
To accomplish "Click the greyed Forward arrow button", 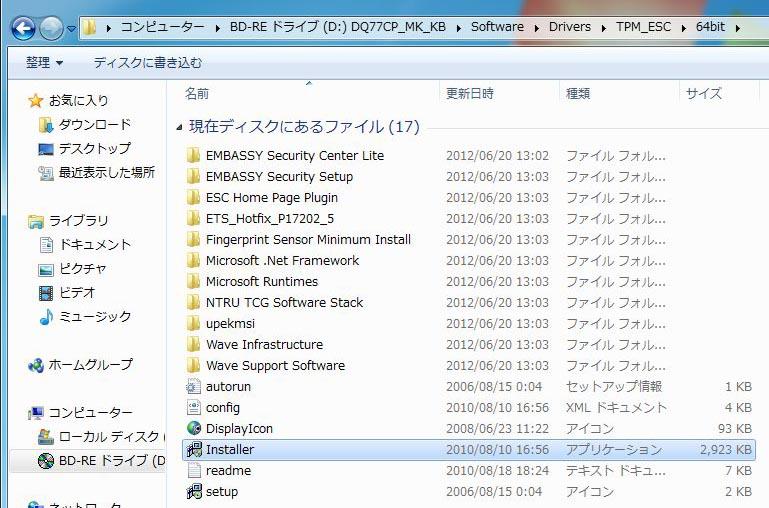I will pyautogui.click(x=51, y=28).
